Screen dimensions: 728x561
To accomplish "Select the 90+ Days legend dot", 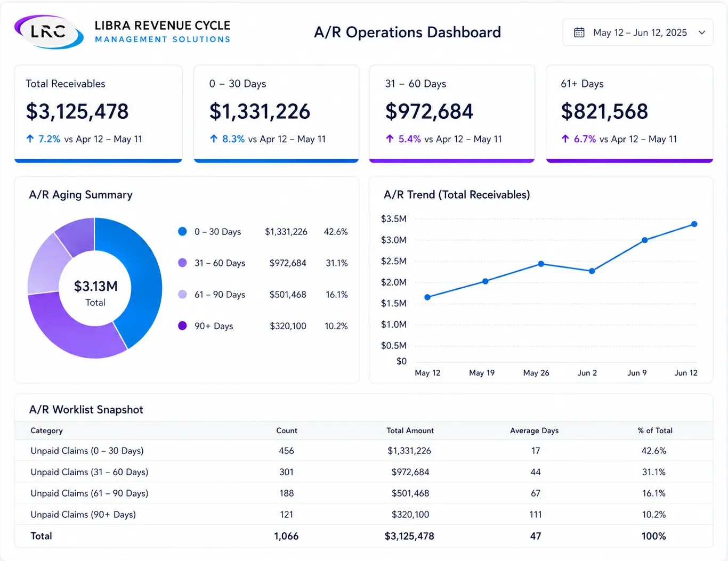I will [x=182, y=326].
